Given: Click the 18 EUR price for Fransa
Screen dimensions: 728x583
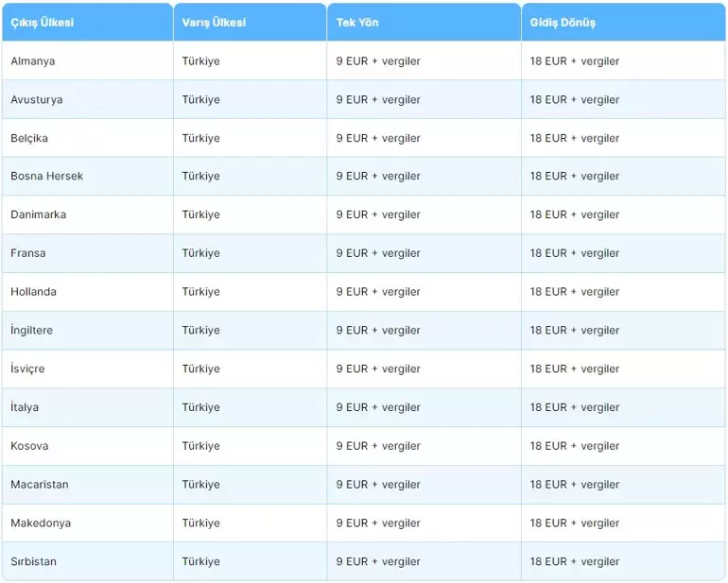Looking at the screenshot, I should (x=575, y=253).
